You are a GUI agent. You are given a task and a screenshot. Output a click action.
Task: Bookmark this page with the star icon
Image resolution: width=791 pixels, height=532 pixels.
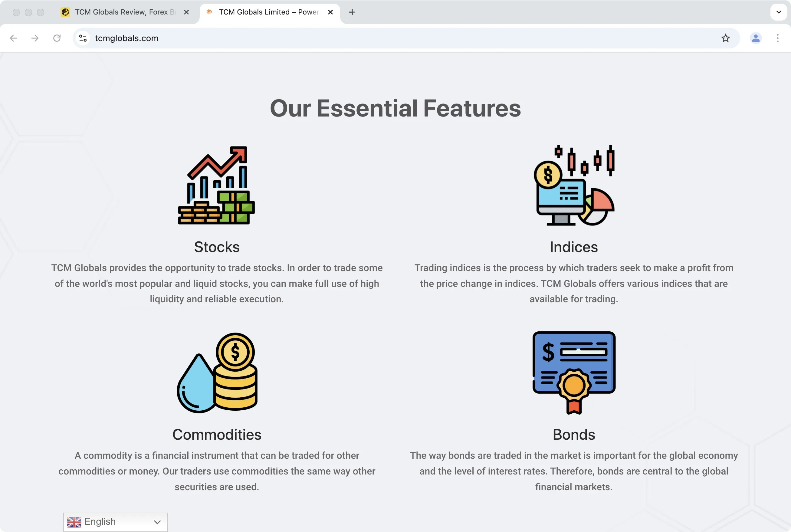726,38
